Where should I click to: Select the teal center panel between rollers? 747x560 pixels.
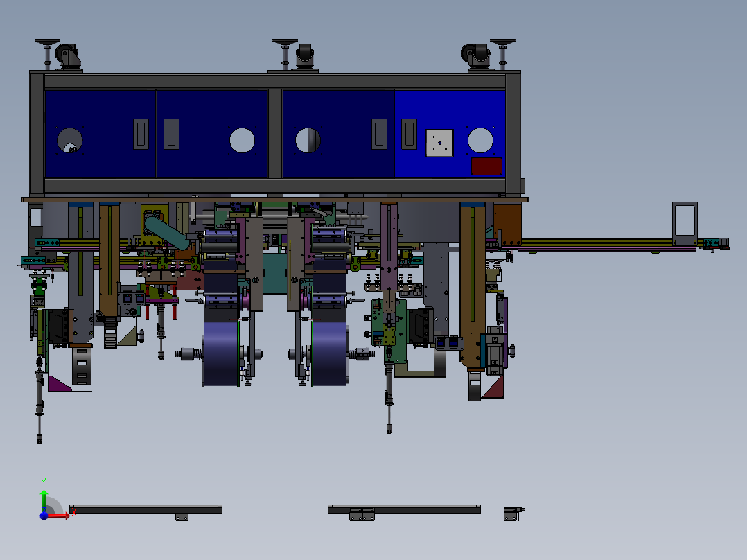coord(275,274)
